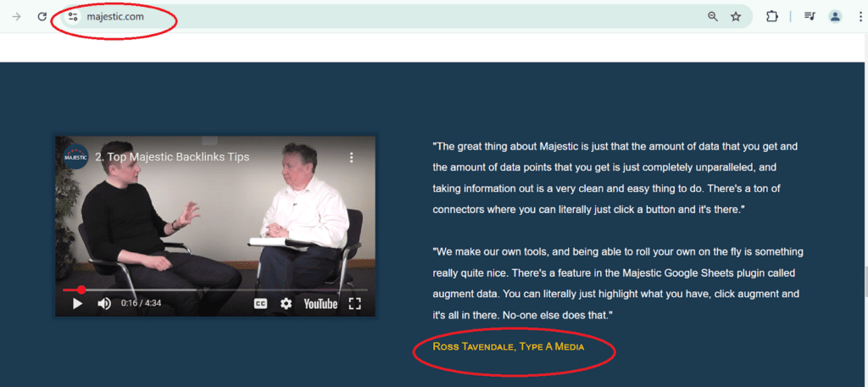Click the 0:16 / 4:34 time display
Viewport: 868px width, 387px height.
[142, 304]
